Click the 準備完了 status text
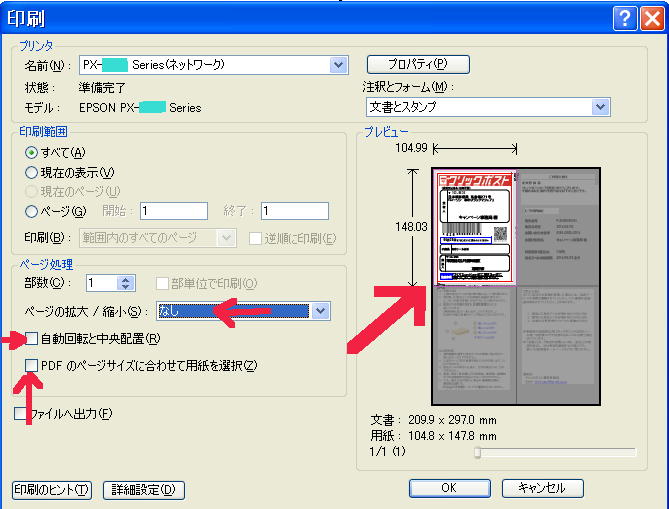Viewport: 669px width, 509px height. coord(102,88)
